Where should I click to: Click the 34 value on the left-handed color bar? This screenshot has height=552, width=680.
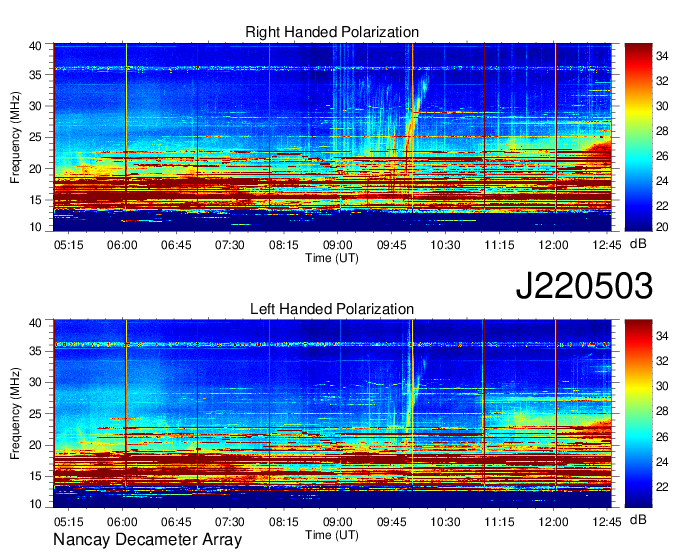coord(662,336)
